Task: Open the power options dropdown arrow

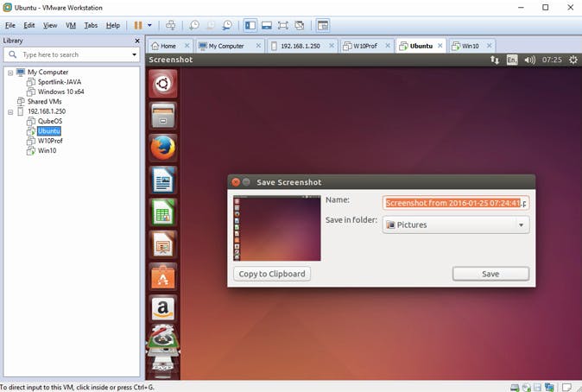Action: 149,25
